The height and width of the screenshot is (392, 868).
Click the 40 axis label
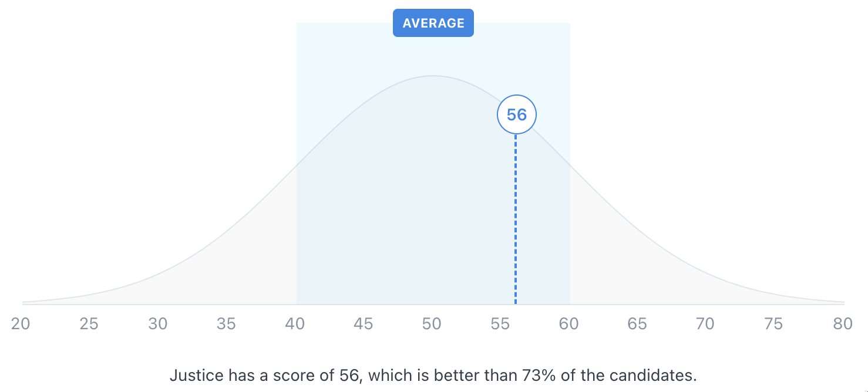[x=295, y=324]
